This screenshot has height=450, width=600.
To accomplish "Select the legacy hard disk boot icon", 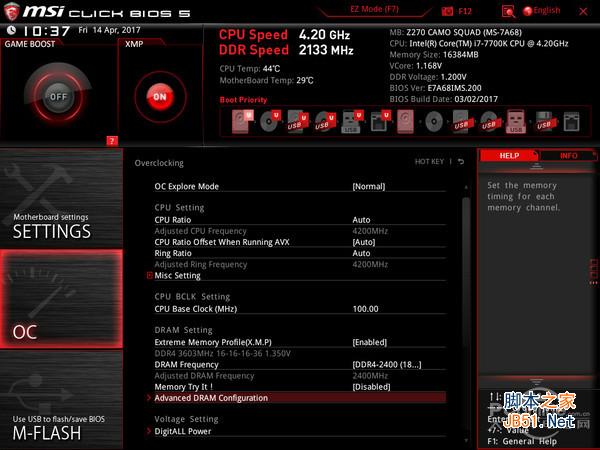I will click(x=405, y=121).
